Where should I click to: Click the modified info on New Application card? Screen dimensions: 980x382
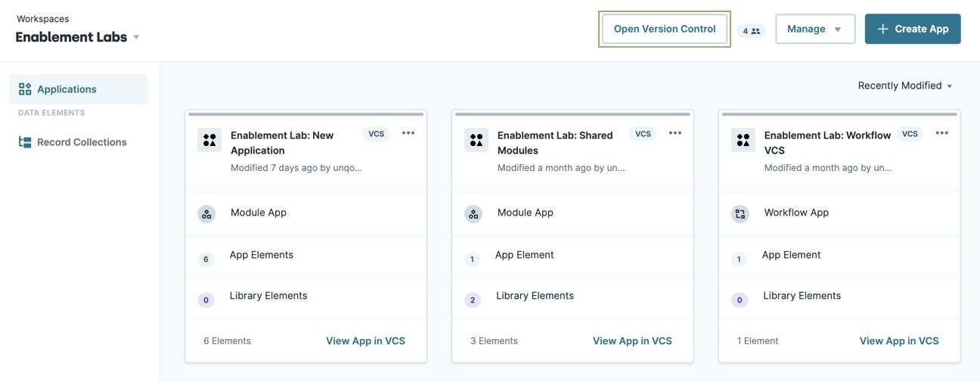click(296, 168)
